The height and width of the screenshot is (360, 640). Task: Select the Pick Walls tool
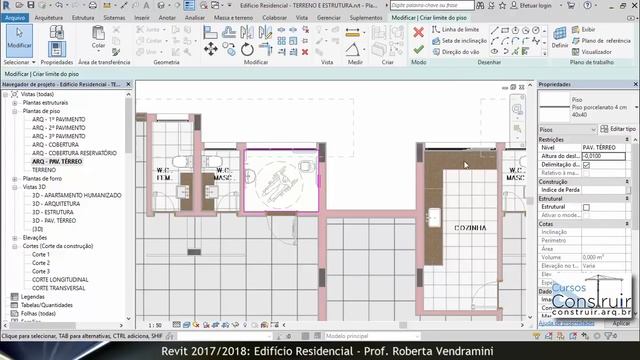[525, 51]
